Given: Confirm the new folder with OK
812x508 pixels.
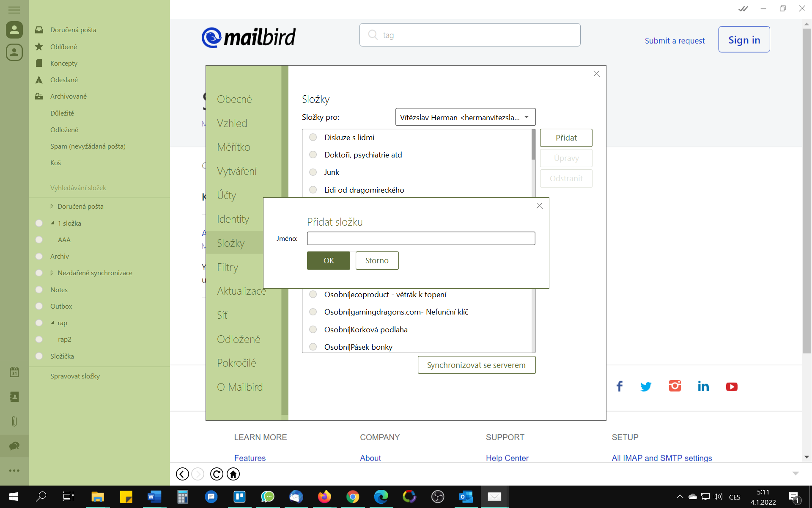Looking at the screenshot, I should point(329,260).
